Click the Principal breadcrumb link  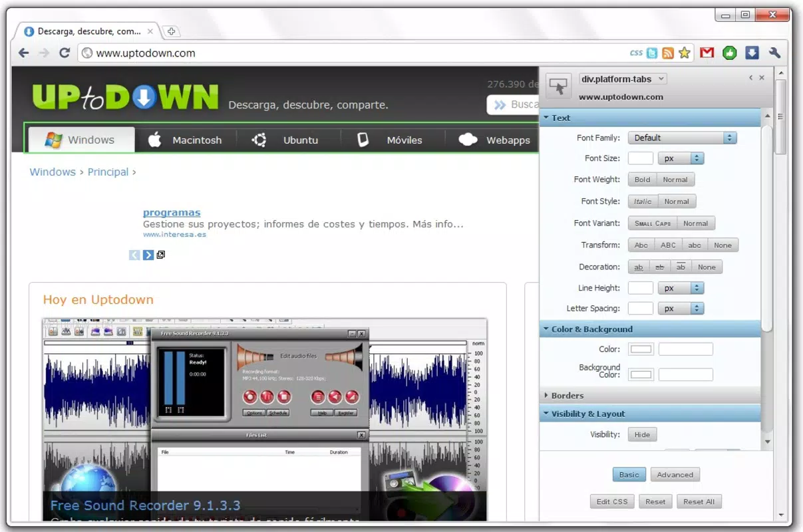[x=108, y=172]
